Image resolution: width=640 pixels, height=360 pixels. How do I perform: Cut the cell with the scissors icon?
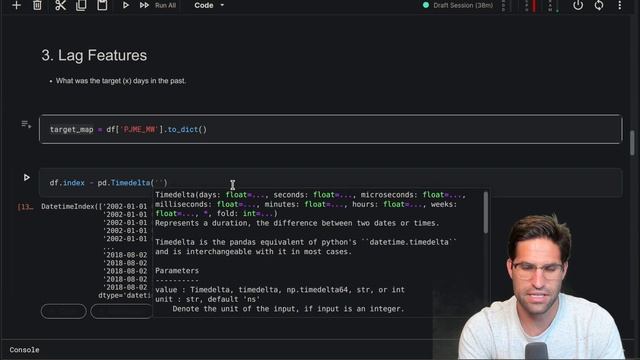click(x=60, y=5)
